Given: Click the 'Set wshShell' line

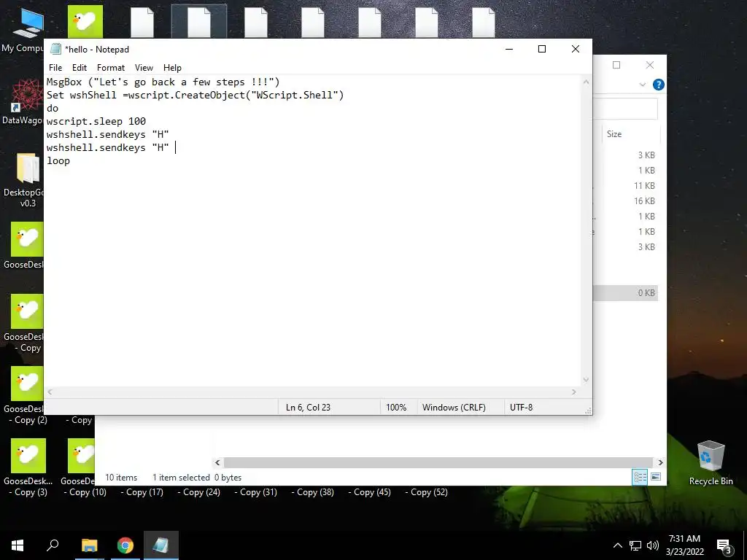Looking at the screenshot, I should point(196,96).
